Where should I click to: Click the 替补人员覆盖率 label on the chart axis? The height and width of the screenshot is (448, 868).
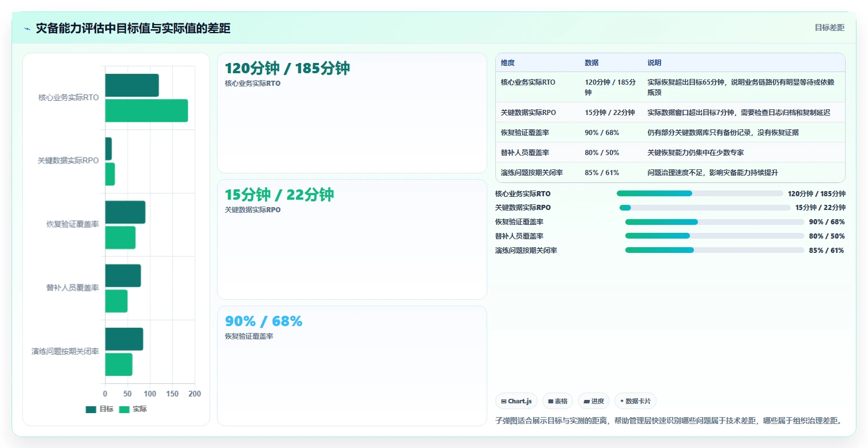point(73,288)
